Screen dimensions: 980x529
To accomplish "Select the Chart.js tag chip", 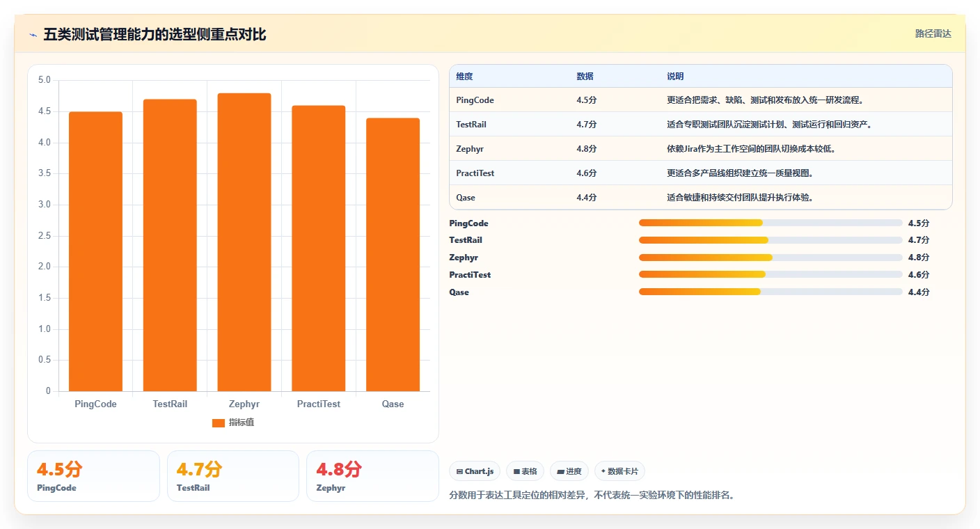I will (475, 471).
